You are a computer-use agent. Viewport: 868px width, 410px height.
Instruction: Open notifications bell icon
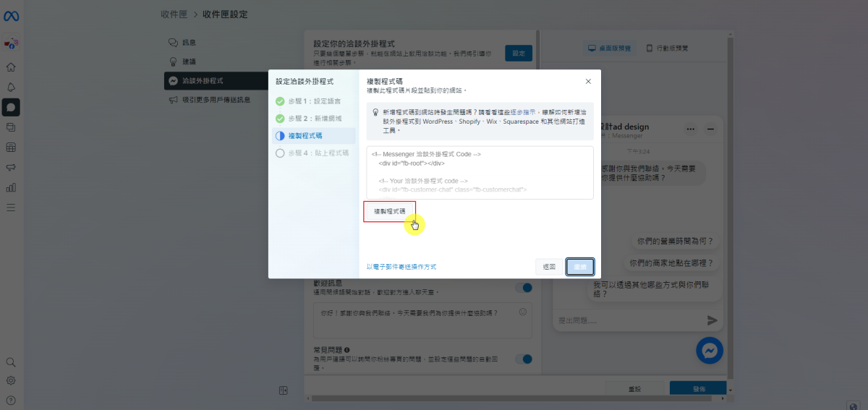coord(11,87)
